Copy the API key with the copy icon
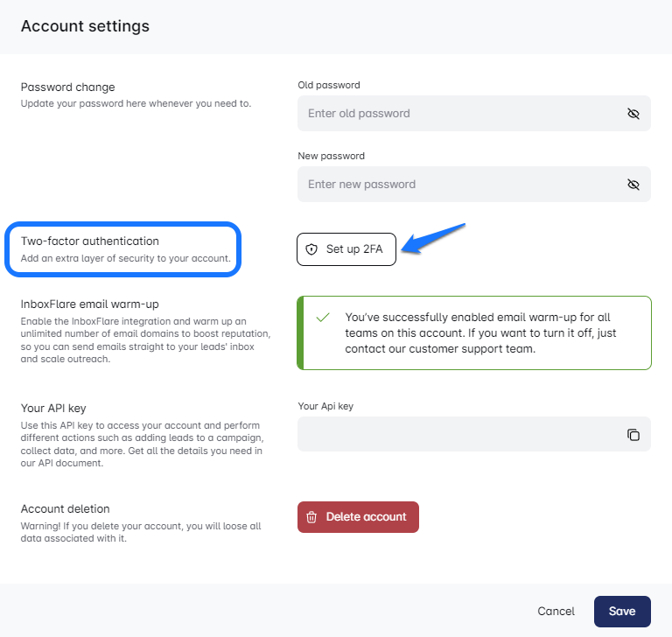This screenshot has width=672, height=637. [x=633, y=435]
